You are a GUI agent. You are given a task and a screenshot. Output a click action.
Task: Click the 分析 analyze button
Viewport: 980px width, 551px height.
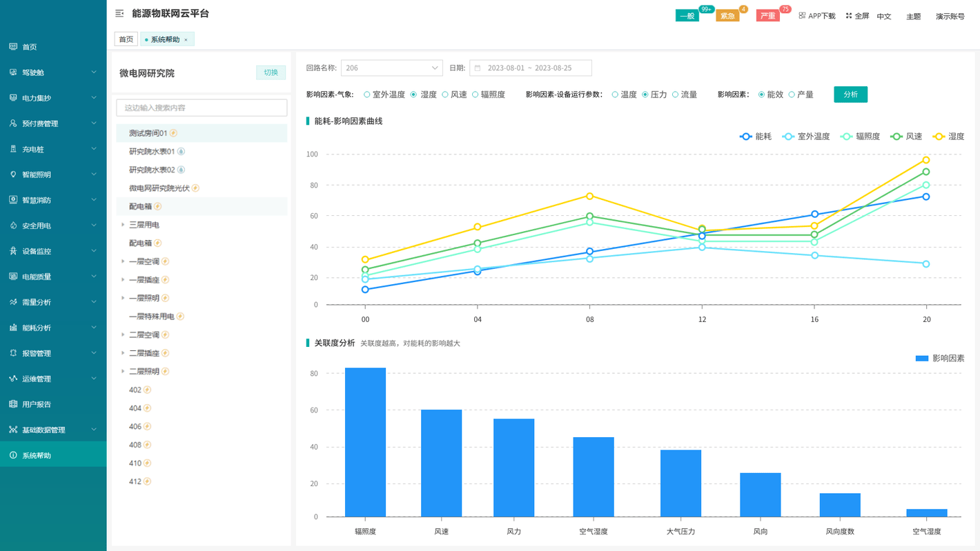pyautogui.click(x=850, y=94)
